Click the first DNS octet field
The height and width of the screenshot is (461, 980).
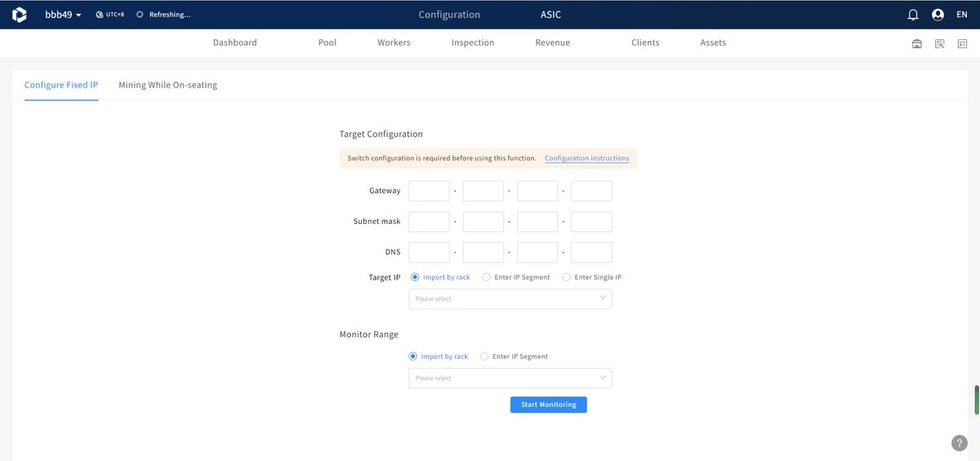point(430,253)
